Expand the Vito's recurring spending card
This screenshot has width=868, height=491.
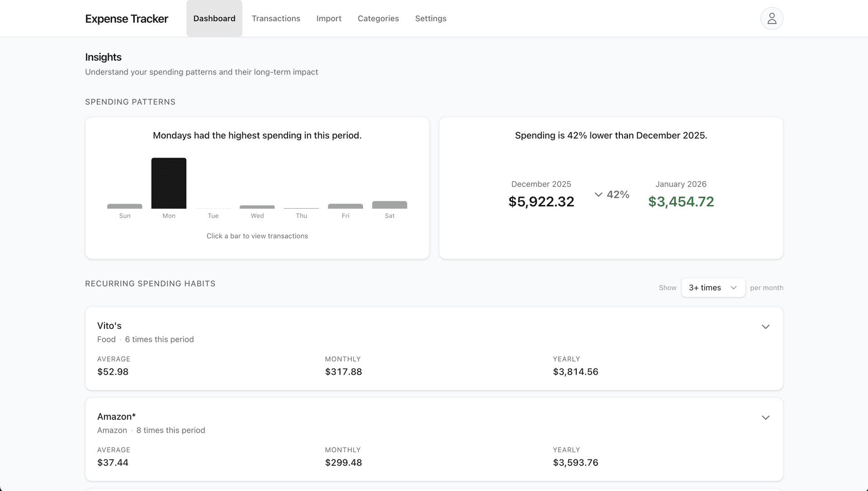[x=766, y=326]
